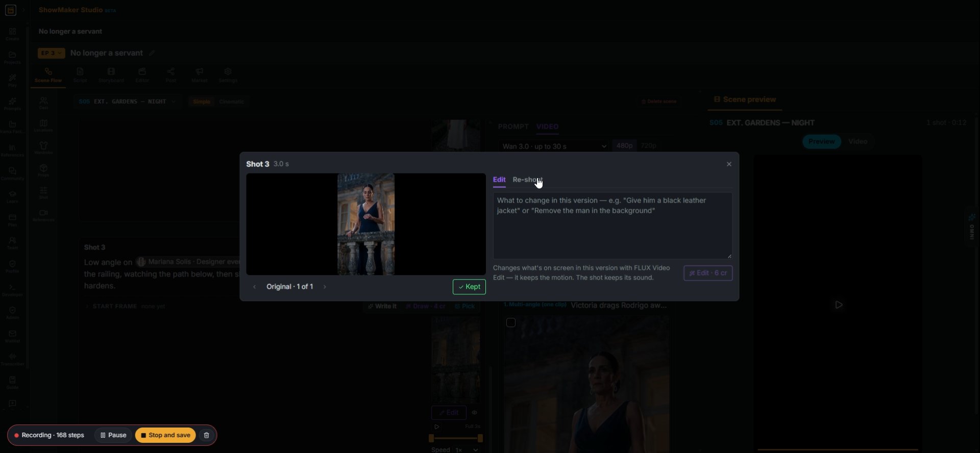Screen dimensions: 980x453
Task: Pause the recording
Action: click(x=113, y=435)
